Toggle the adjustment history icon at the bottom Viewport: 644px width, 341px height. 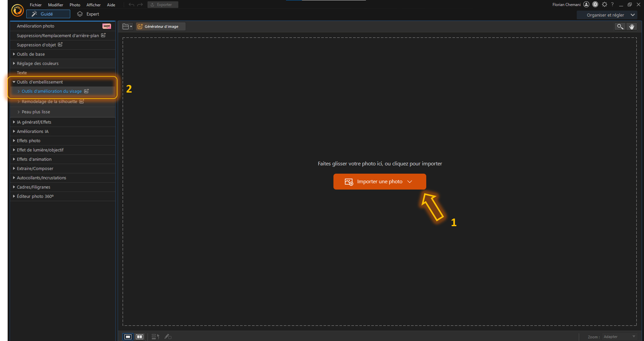pos(155,337)
